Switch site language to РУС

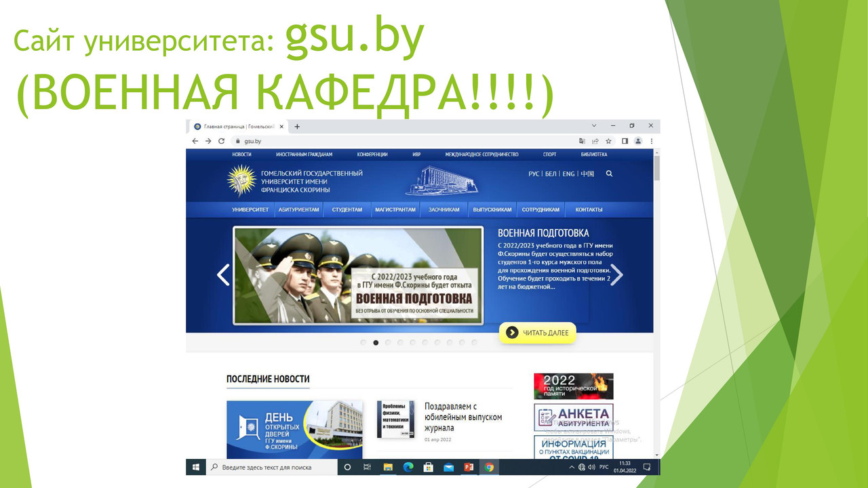tap(534, 174)
